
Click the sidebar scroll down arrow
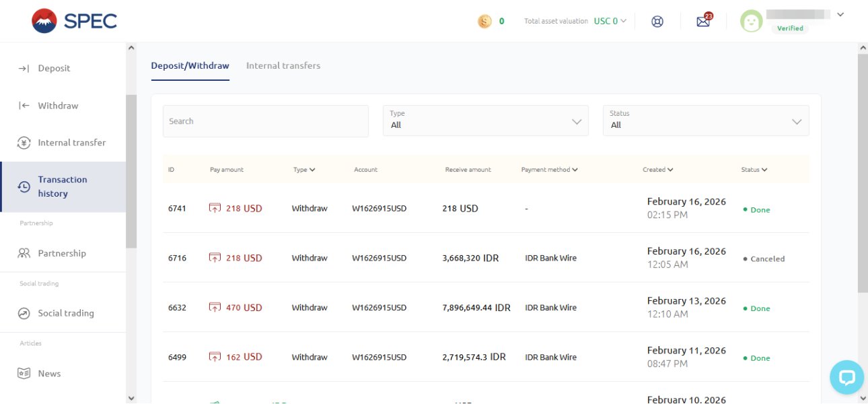131,398
